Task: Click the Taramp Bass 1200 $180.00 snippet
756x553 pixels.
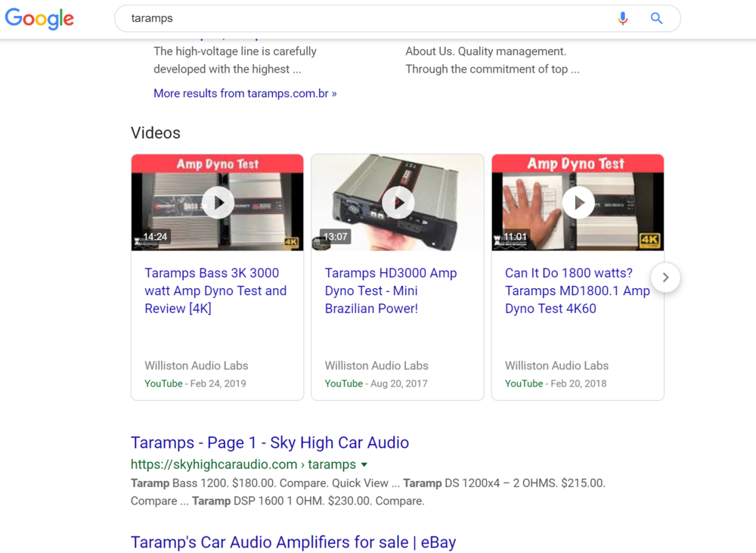Action: coord(368,492)
